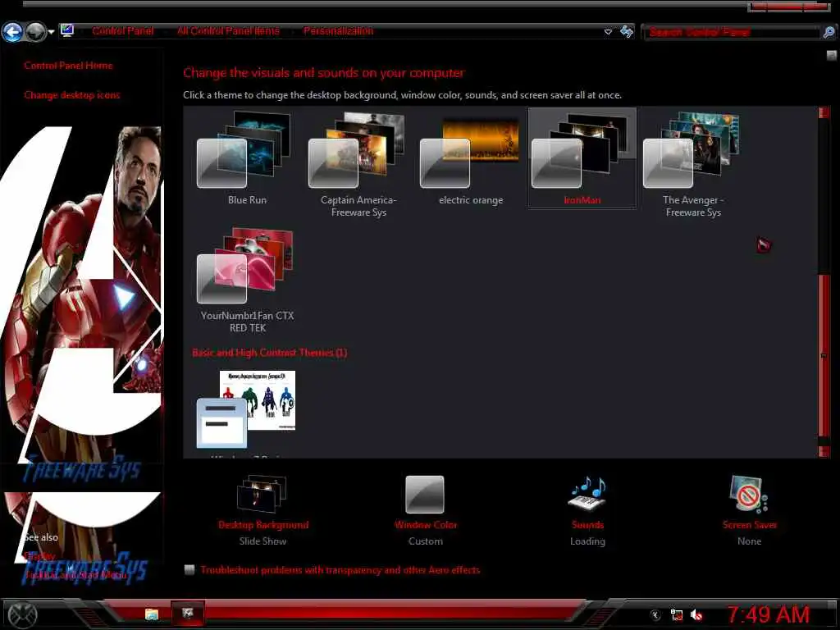Apply the electric orange theme
840x630 pixels.
tap(470, 158)
